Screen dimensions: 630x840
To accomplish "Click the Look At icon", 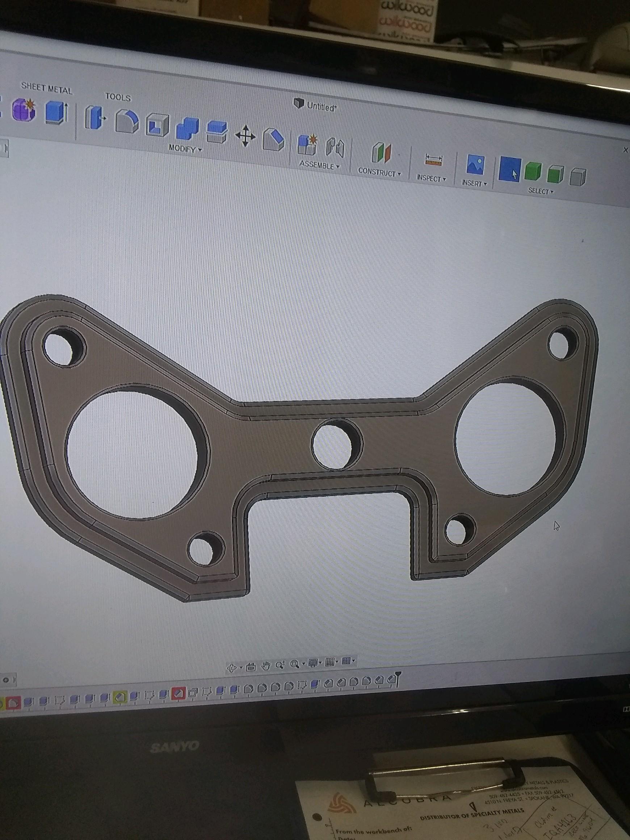I will tap(251, 667).
